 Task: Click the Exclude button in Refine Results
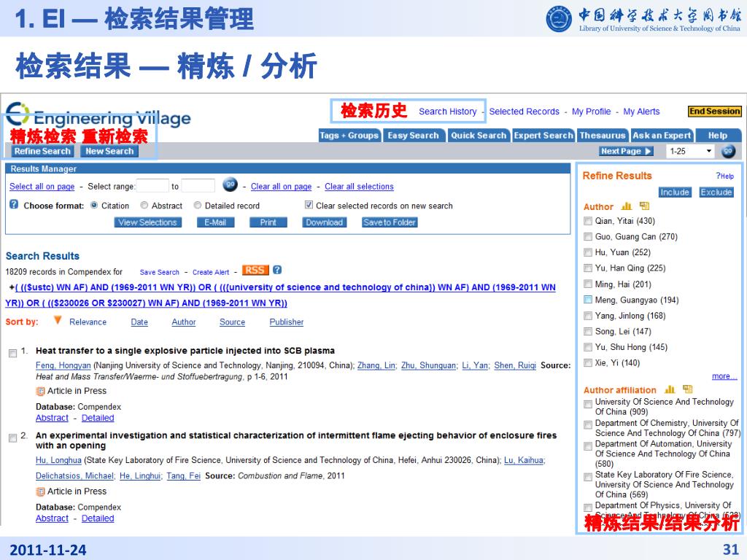click(716, 192)
